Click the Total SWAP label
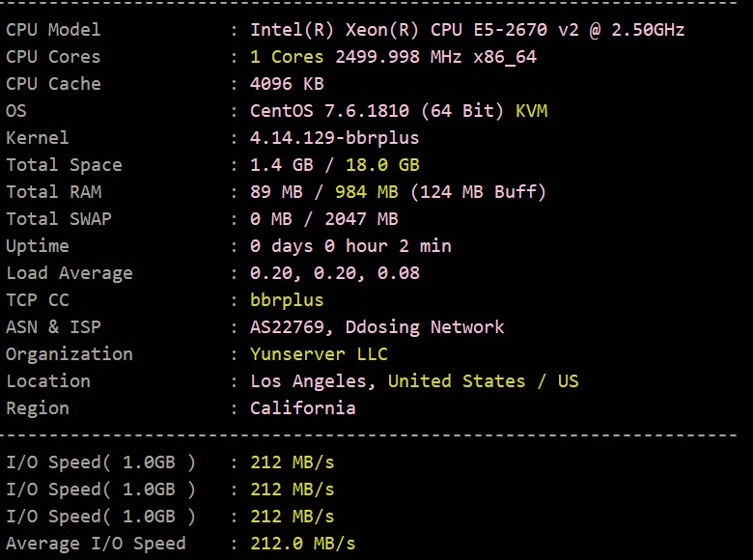The image size is (753, 560). (x=59, y=219)
